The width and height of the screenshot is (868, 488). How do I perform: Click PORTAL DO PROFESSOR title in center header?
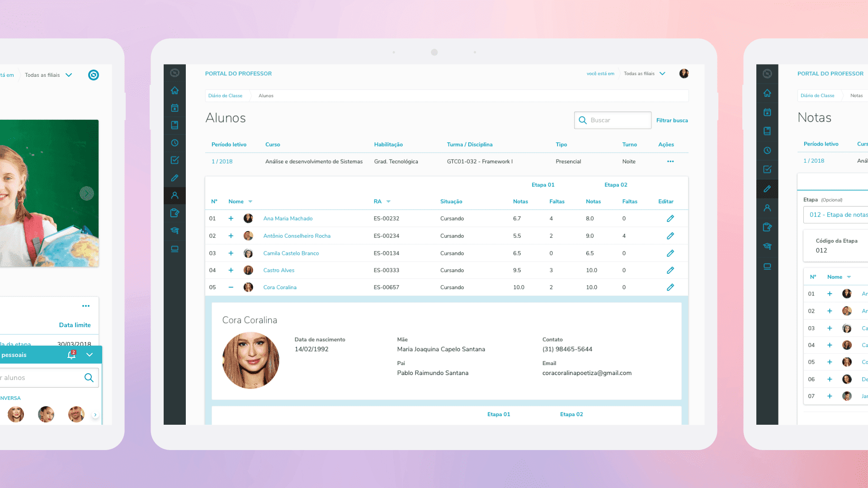tap(238, 74)
